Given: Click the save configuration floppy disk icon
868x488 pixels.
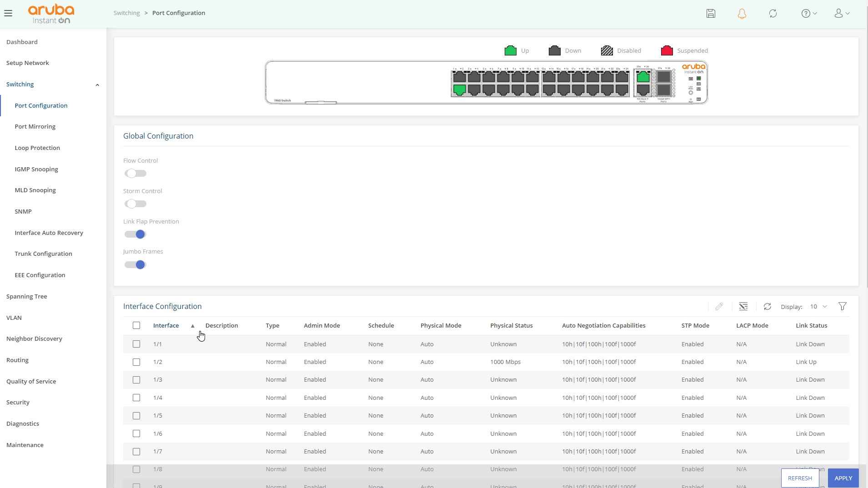Looking at the screenshot, I should coord(711,14).
